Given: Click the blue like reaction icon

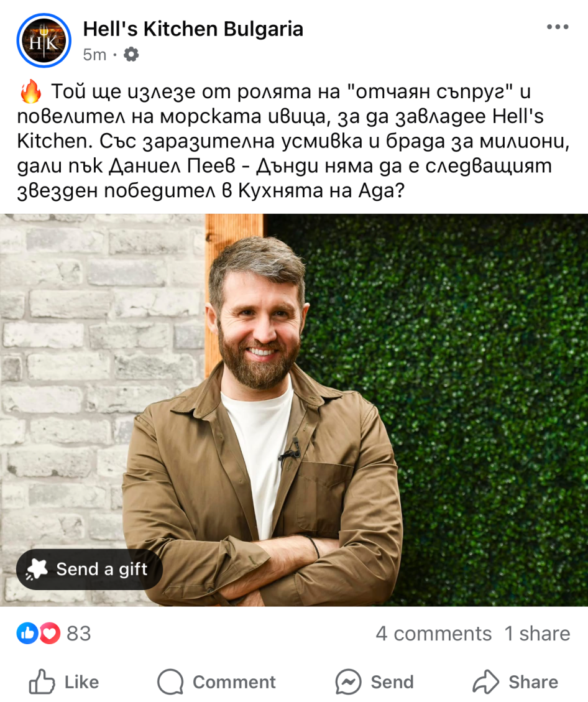Looking at the screenshot, I should [x=27, y=633].
